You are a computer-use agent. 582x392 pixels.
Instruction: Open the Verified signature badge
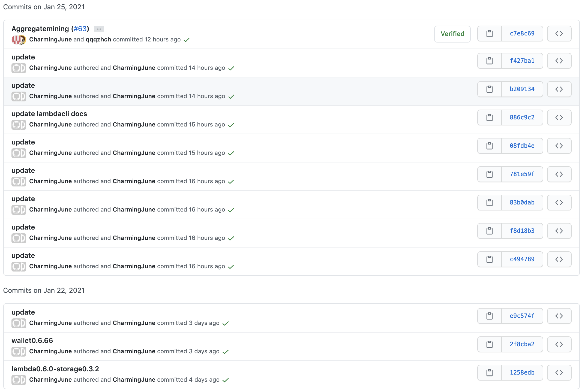tap(452, 34)
